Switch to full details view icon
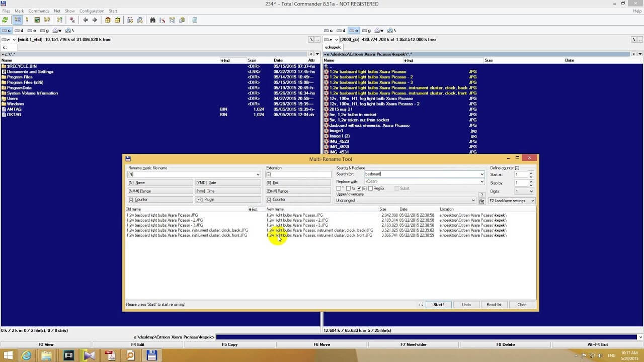The width and height of the screenshot is (644, 362). pos(27,20)
